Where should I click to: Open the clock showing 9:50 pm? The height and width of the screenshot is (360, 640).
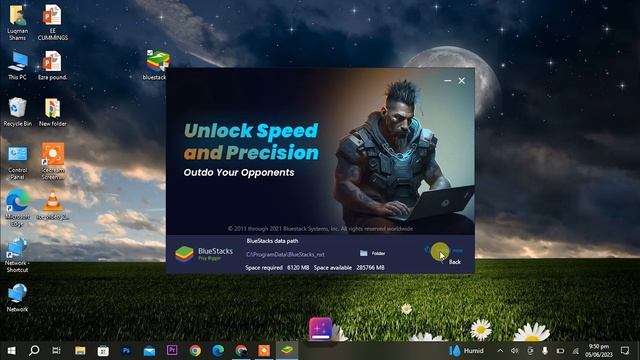coord(599,351)
